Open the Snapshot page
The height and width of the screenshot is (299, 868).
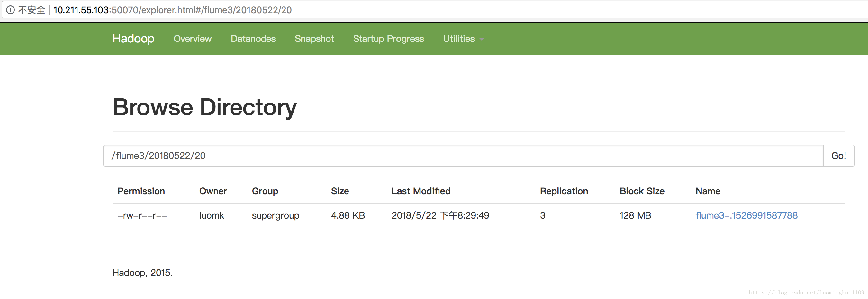click(314, 39)
